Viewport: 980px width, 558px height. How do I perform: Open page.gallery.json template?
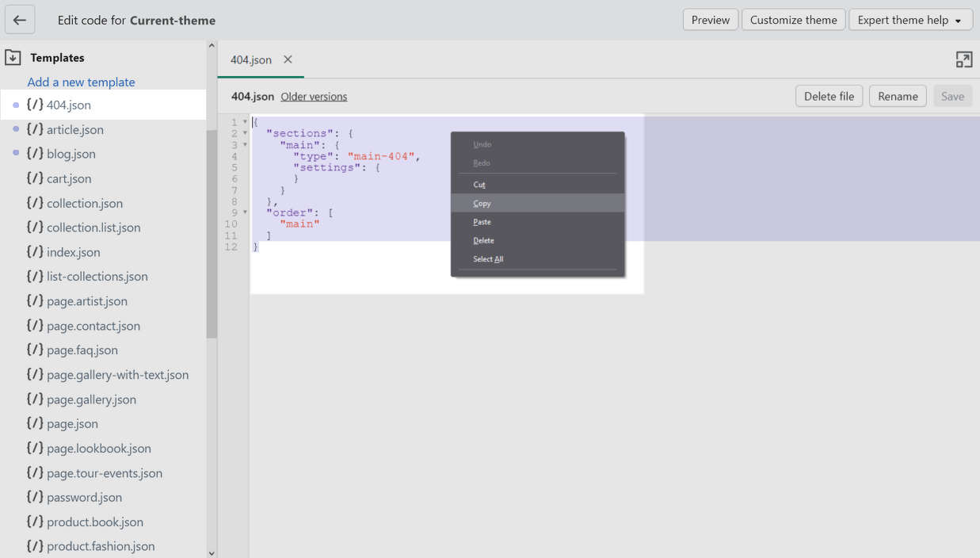[92, 399]
